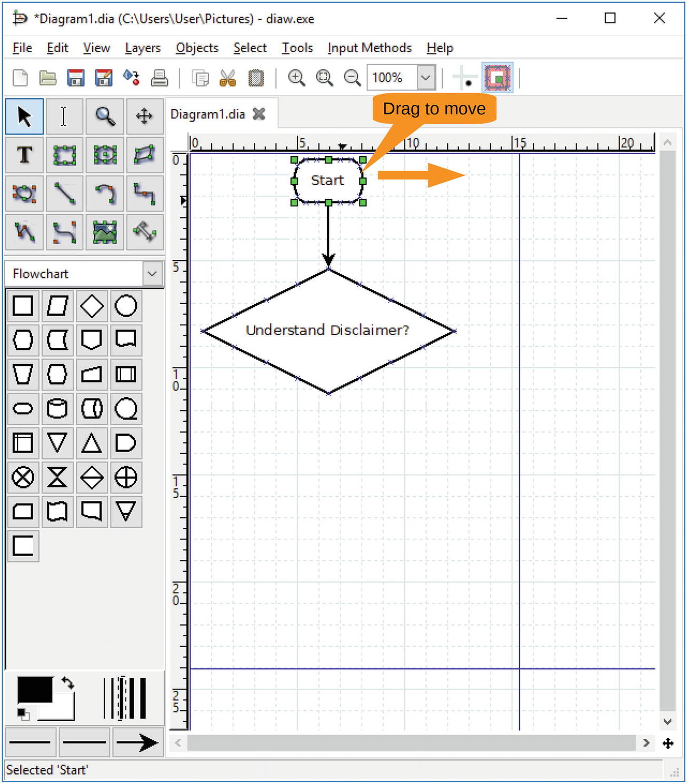Select the Arc drawing tool

(x=105, y=194)
